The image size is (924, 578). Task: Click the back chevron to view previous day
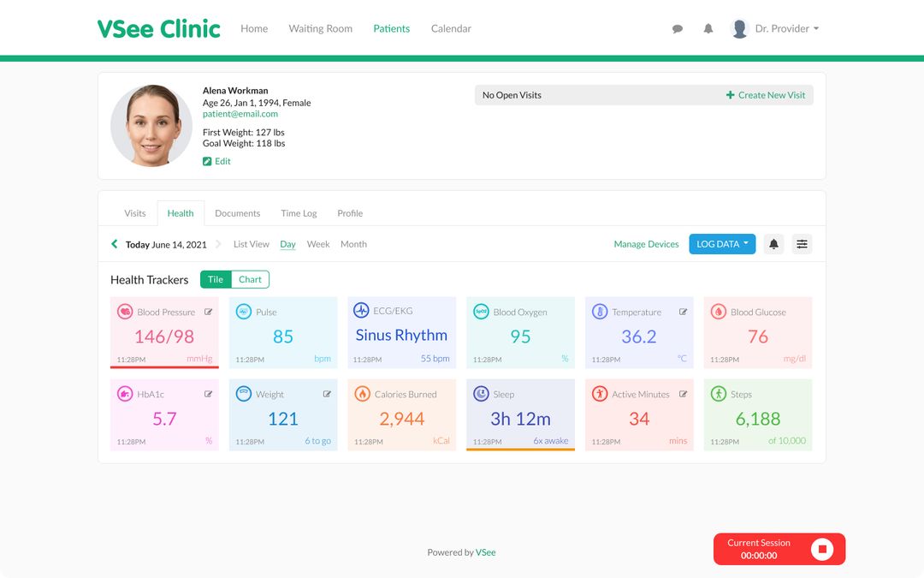[114, 244]
